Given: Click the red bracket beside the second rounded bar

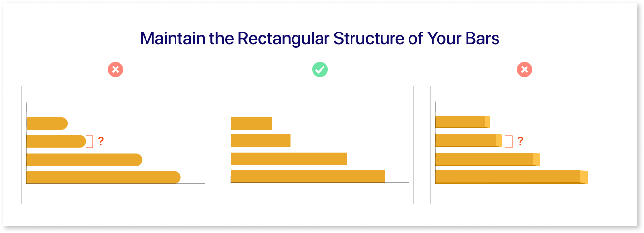Looking at the screenshot, I should [90, 142].
